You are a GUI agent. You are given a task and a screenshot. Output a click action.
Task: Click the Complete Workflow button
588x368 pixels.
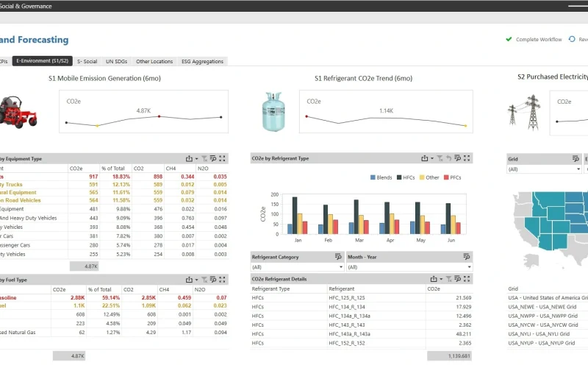click(x=538, y=39)
